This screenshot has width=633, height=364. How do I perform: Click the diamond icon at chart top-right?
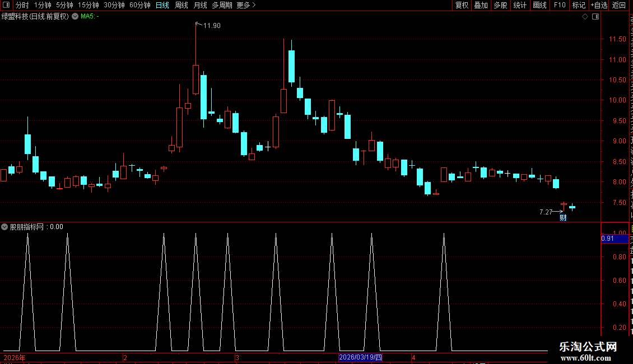coord(585,17)
